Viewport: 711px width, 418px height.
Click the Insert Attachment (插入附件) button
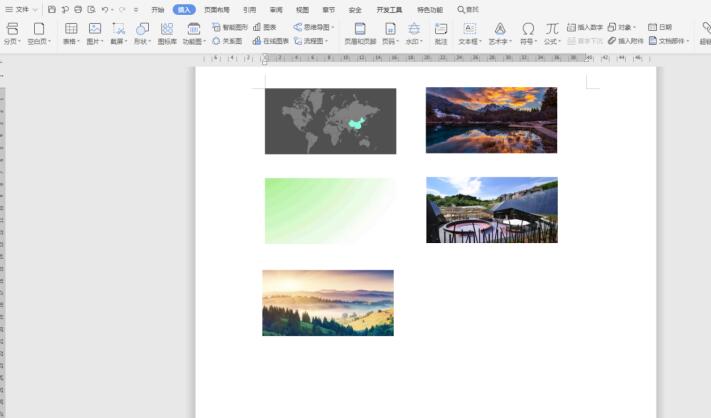pos(625,41)
